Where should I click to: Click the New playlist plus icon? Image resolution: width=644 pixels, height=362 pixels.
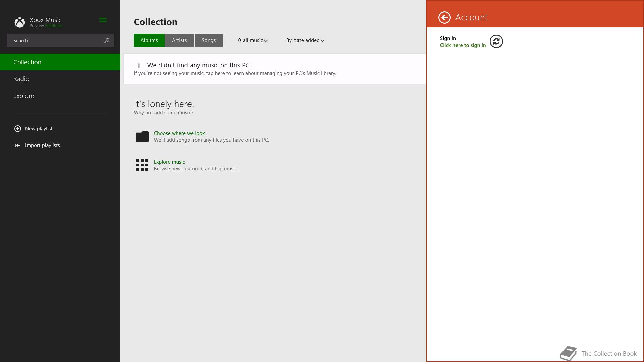pos(18,129)
